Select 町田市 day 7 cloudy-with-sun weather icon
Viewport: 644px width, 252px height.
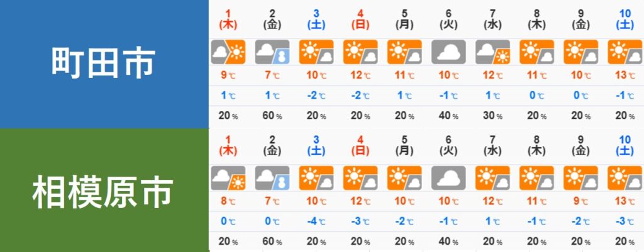[492, 52]
